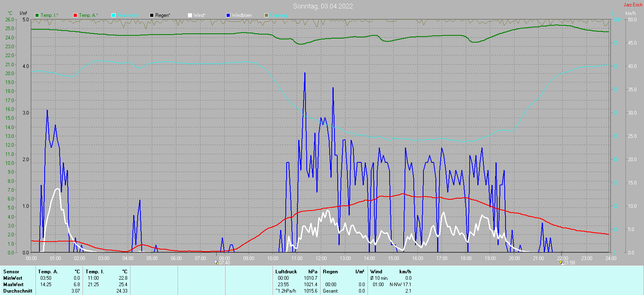
Task: Click the Sensor header in data table
Action: tap(11, 272)
